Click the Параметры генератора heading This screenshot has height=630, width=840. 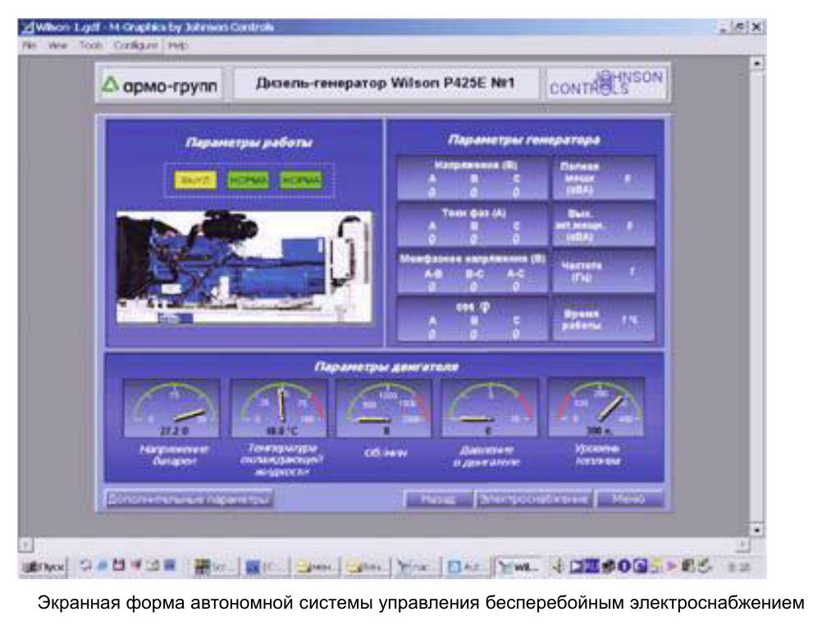point(524,139)
